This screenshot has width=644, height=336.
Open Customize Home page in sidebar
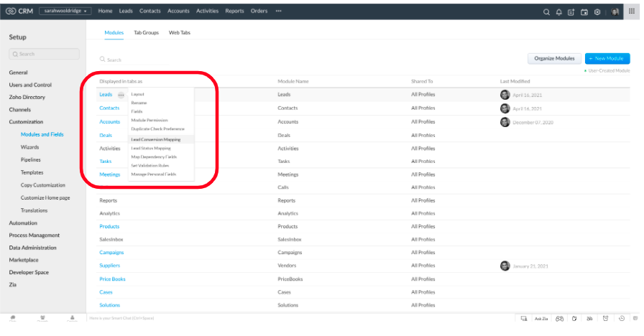(x=45, y=197)
